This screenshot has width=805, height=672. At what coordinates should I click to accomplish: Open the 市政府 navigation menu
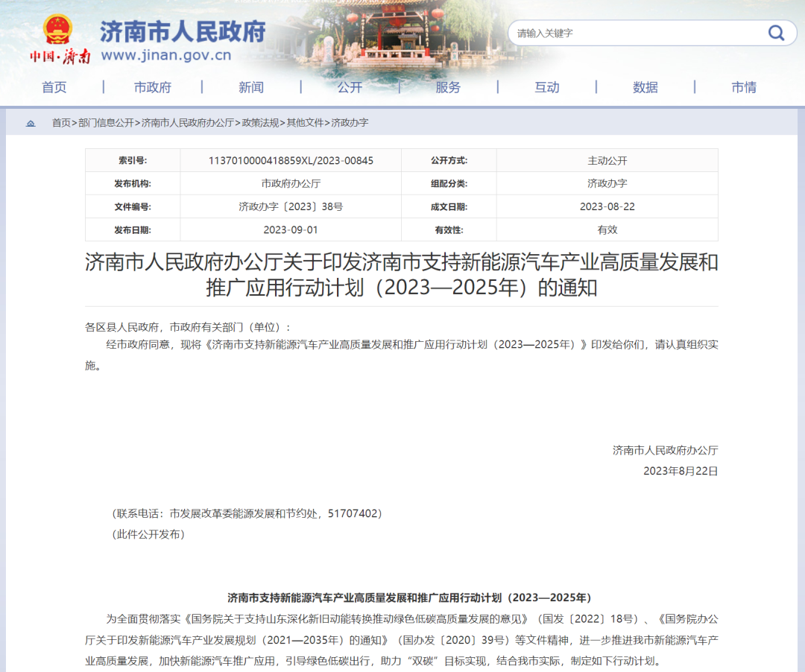153,87
